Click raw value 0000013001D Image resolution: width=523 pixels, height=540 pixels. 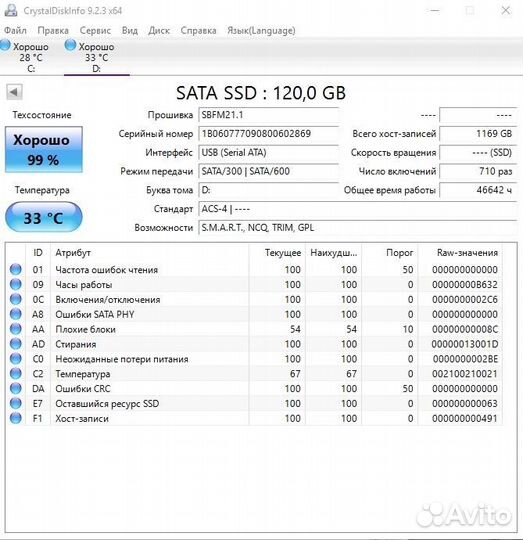point(465,344)
